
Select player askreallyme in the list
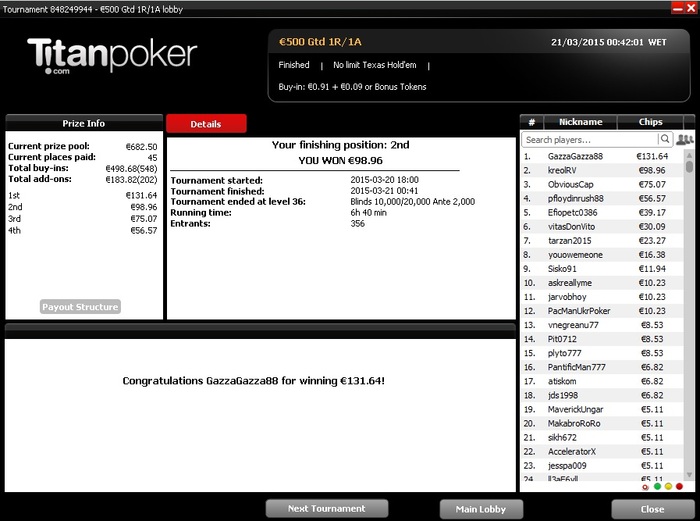tap(602, 283)
